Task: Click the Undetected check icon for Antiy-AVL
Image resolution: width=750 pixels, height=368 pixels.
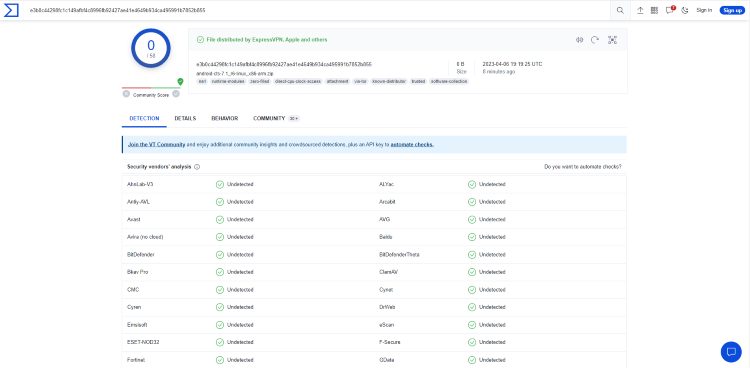Action: 220,202
